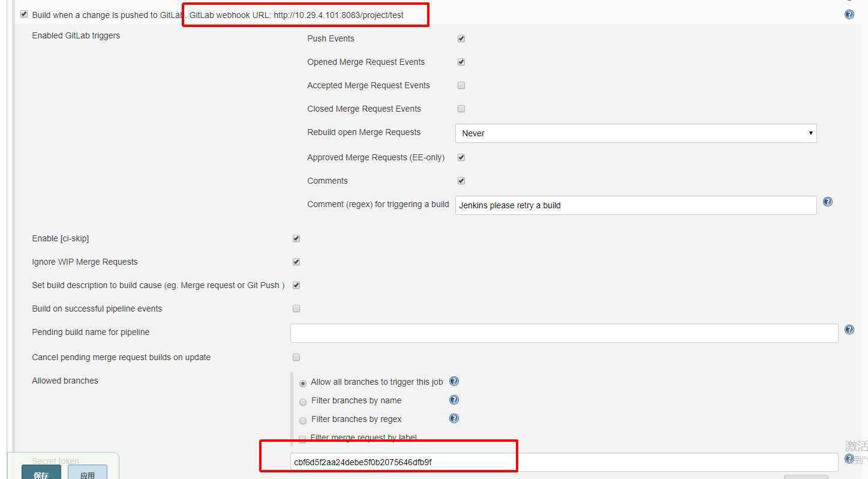Screen dimensions: 868x479
Task: Select Filter branches by regex radio
Action: click(303, 420)
